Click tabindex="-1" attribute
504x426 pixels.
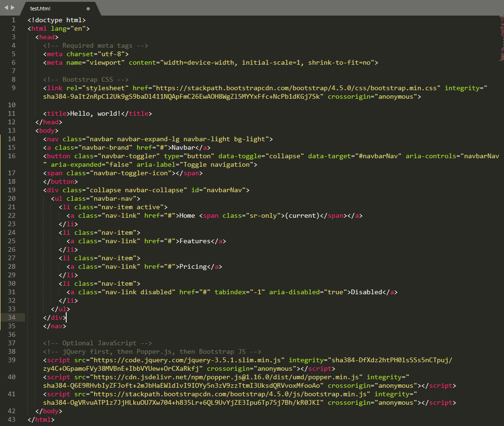pyautogui.click(x=240, y=292)
